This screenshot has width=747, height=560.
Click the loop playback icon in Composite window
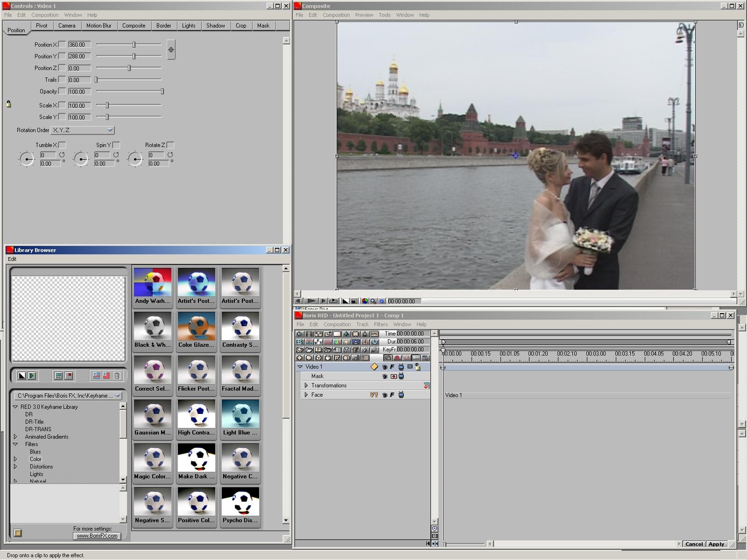pos(333,301)
